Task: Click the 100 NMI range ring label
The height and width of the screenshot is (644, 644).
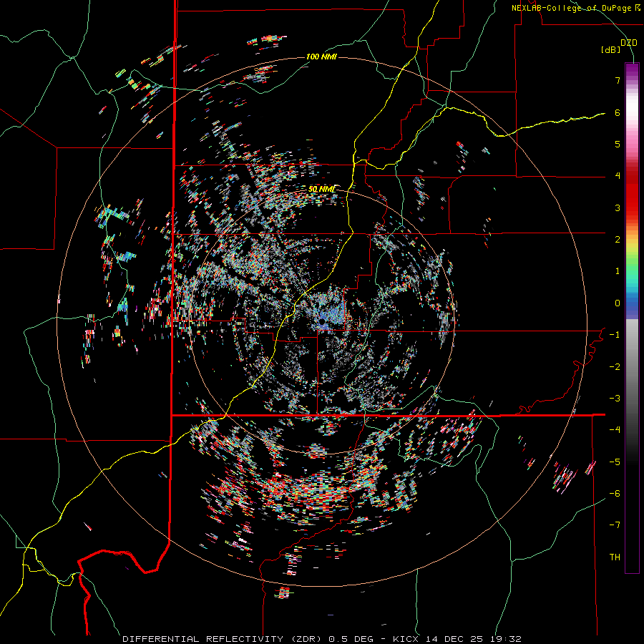Action: click(321, 57)
